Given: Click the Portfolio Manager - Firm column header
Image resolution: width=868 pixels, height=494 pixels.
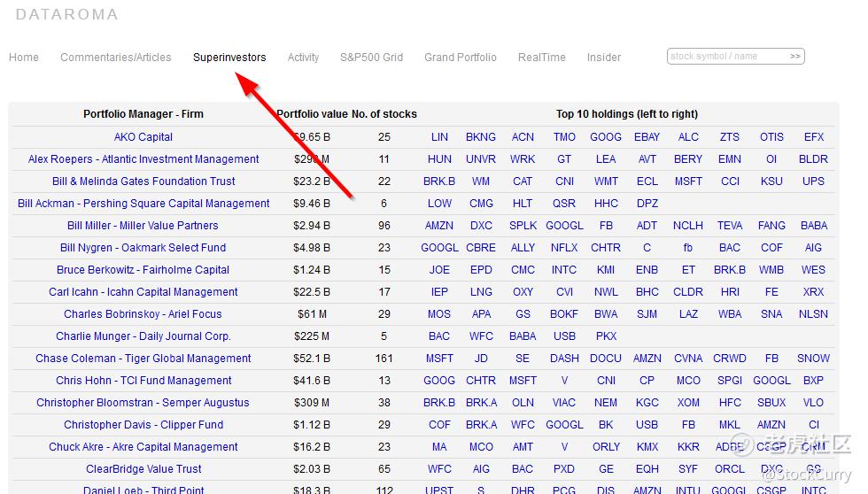Looking at the screenshot, I should pos(143,114).
